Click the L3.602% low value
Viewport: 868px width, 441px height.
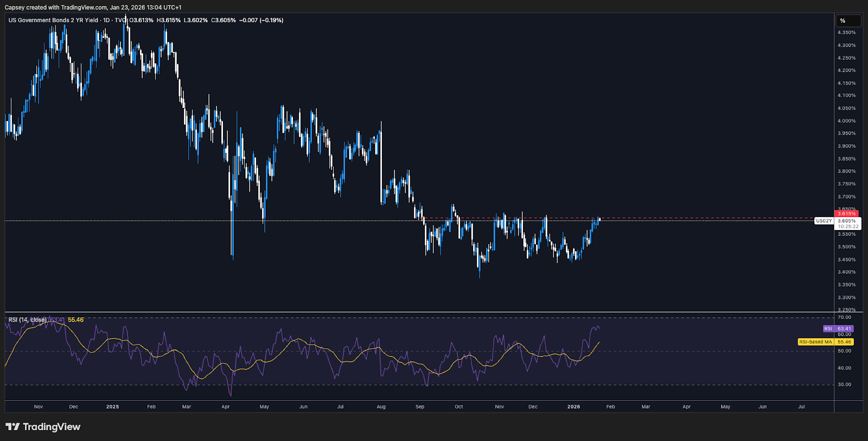[196, 20]
